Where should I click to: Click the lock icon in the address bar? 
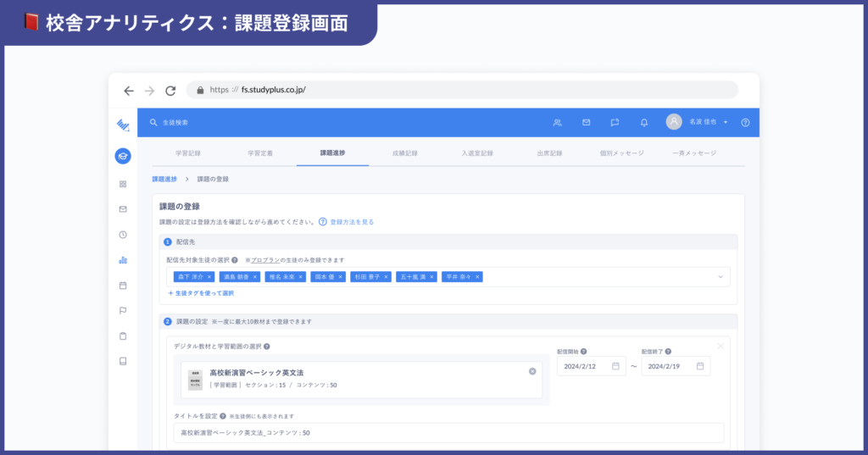click(x=200, y=90)
